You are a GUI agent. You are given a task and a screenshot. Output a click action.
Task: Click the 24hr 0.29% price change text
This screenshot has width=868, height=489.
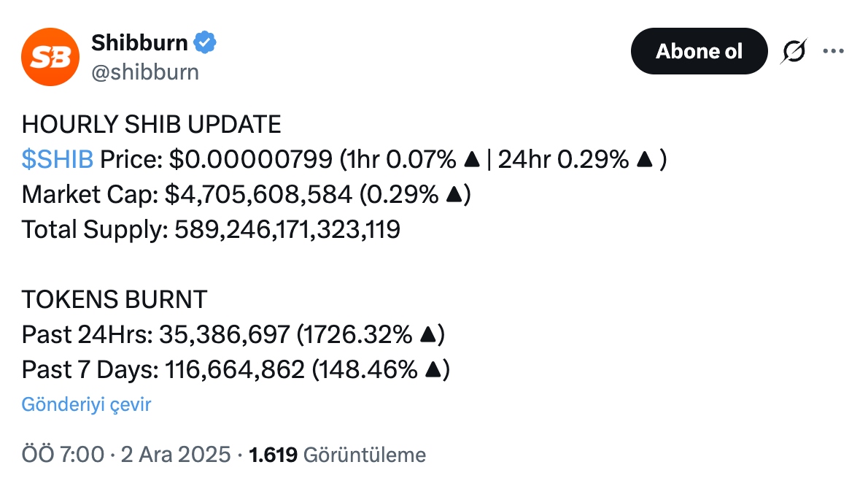[x=563, y=159]
